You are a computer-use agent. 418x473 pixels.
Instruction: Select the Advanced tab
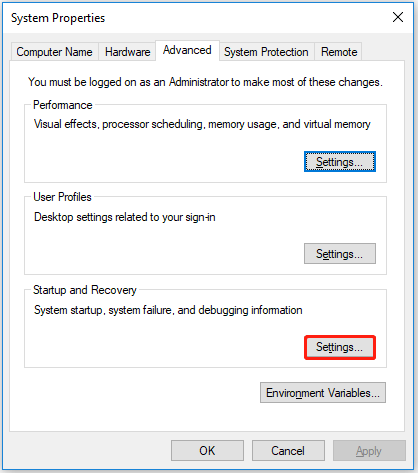(x=187, y=50)
